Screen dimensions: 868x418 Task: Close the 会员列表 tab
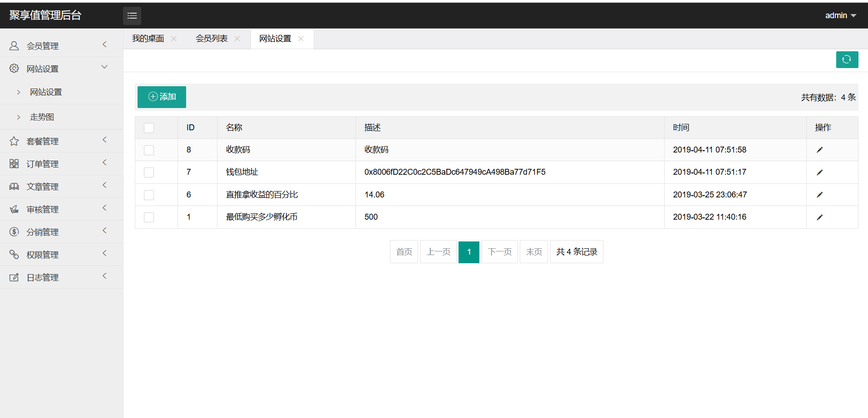click(x=237, y=39)
